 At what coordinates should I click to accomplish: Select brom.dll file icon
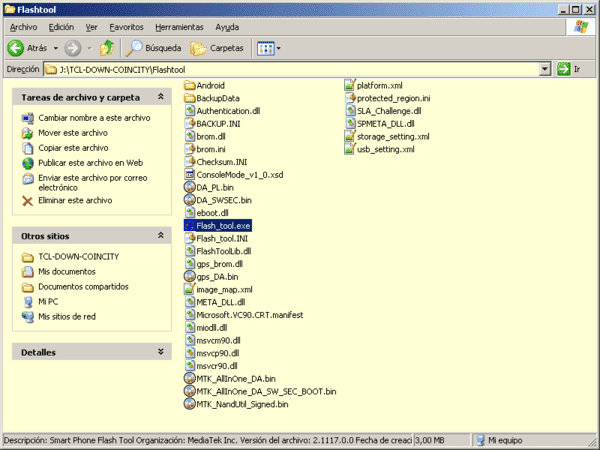pyautogui.click(x=189, y=136)
